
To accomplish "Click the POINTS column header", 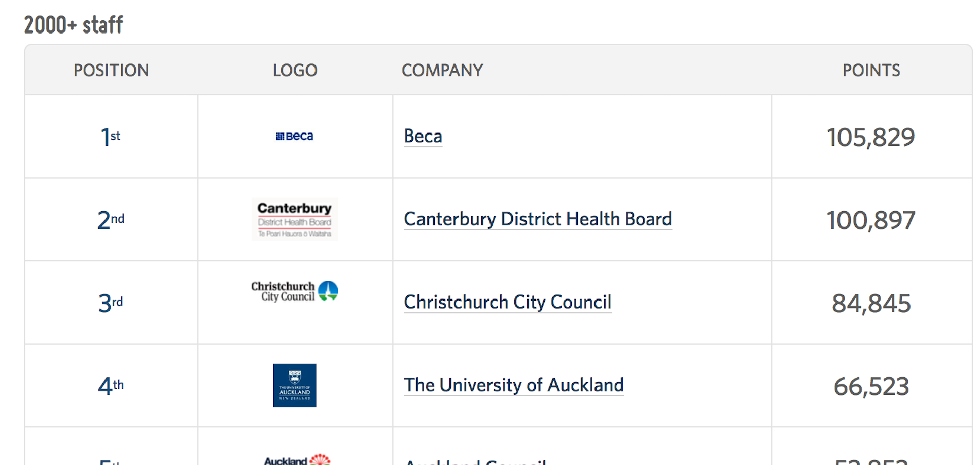I will click(x=871, y=70).
